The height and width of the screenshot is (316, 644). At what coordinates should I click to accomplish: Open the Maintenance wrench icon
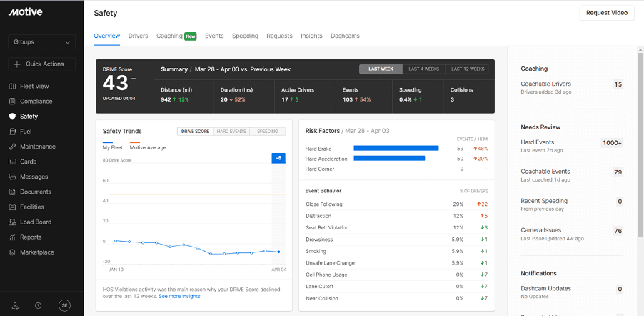point(12,147)
